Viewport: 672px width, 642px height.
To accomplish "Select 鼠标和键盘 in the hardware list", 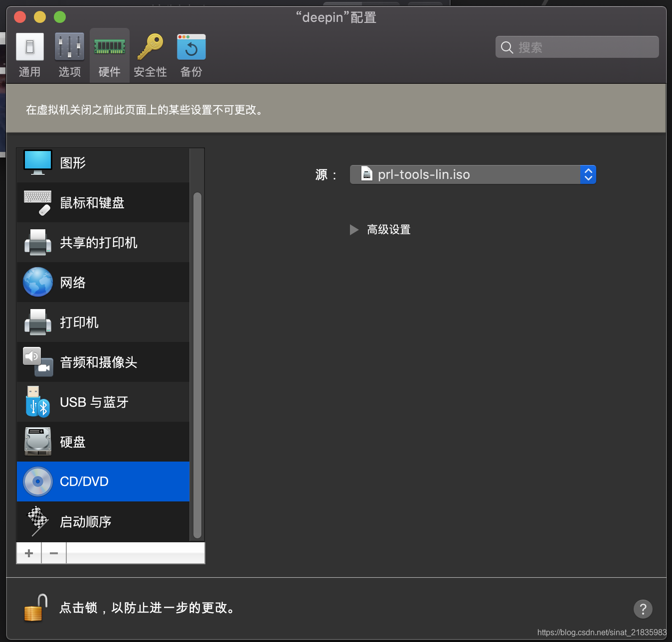I will (x=103, y=202).
